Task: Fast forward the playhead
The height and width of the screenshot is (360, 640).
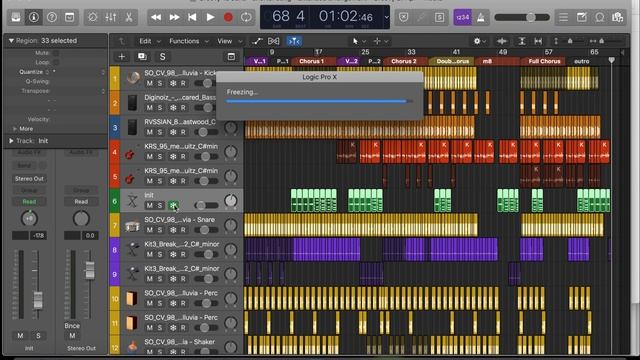Action: (174, 17)
